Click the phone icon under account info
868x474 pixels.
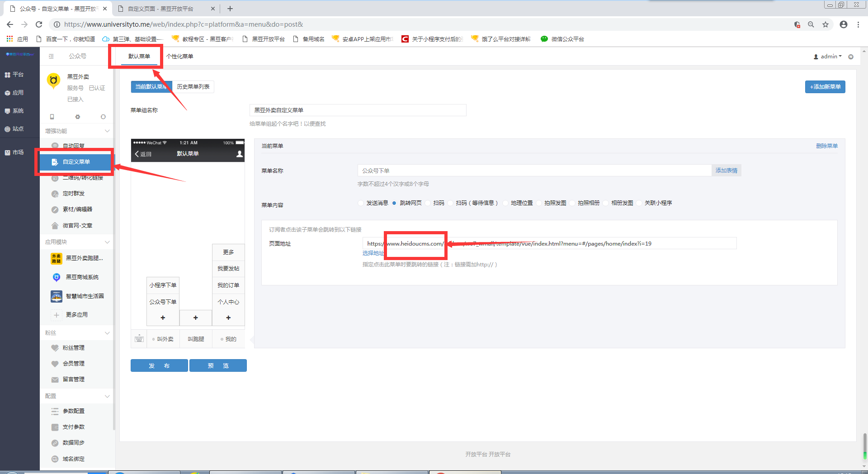(52, 117)
